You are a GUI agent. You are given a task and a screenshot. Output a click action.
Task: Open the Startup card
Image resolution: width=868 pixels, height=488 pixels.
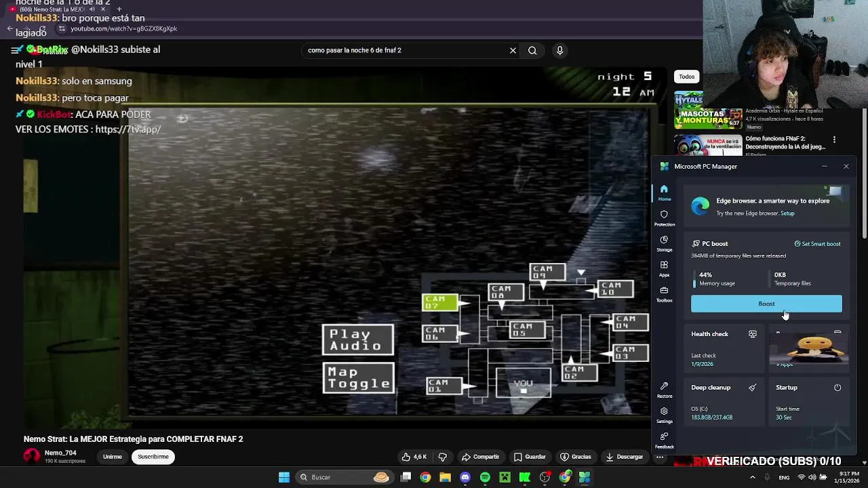click(x=809, y=403)
